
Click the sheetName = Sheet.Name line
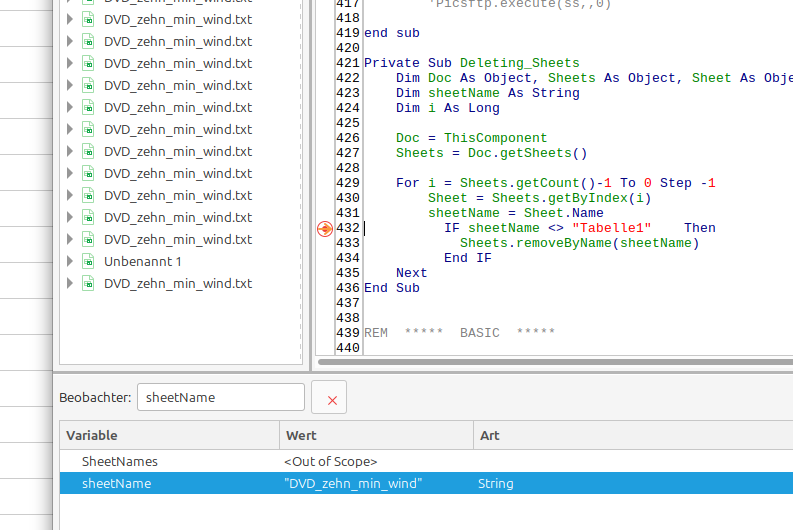coord(516,213)
